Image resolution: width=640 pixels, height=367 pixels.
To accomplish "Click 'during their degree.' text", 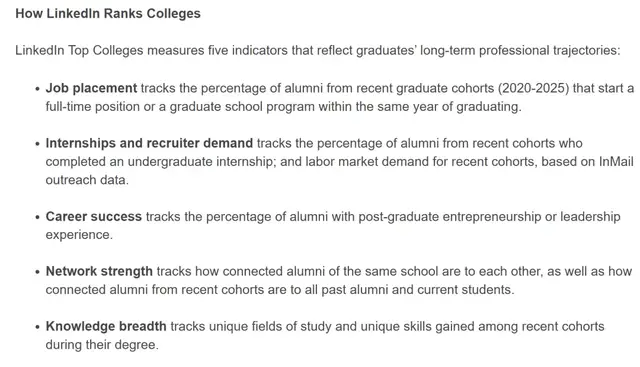I will coord(102,345).
